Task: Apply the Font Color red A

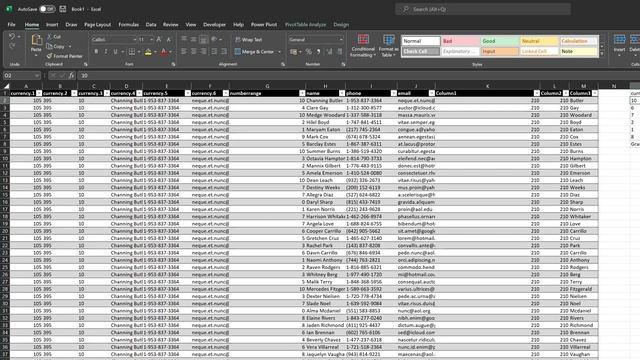Action: pyautogui.click(x=164, y=52)
